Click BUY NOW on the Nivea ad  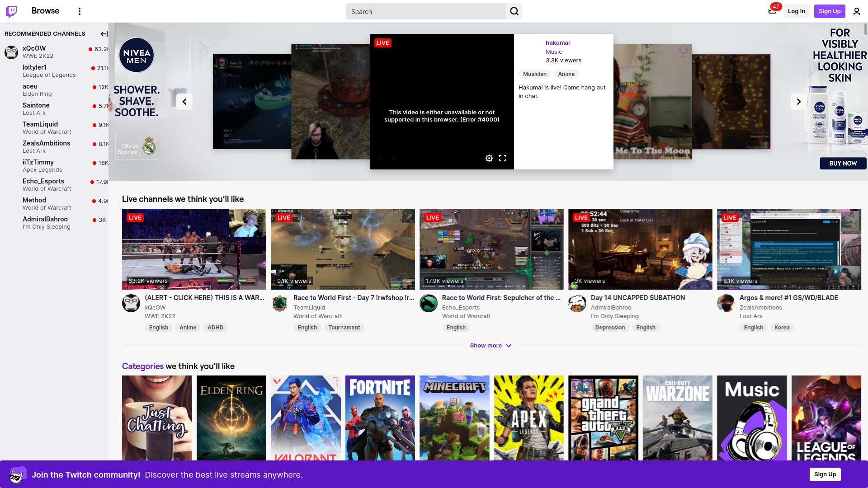click(843, 164)
